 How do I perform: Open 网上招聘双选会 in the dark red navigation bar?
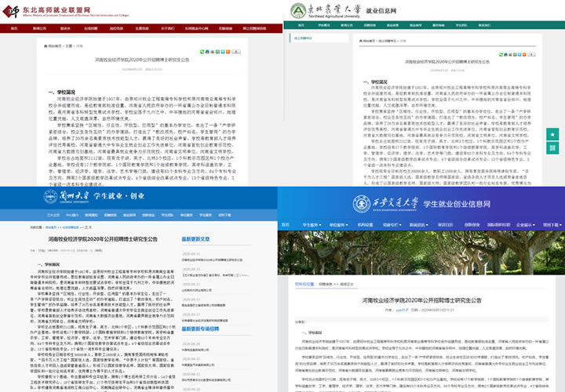254,28
